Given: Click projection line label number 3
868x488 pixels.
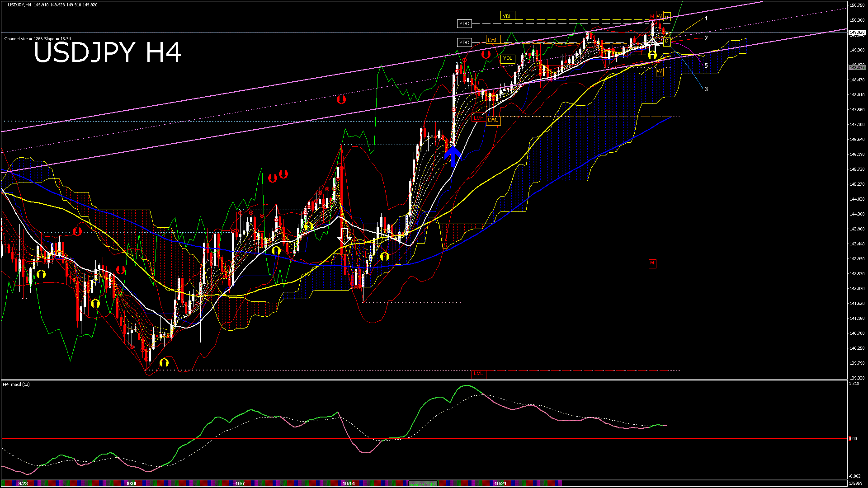Looking at the screenshot, I should 706,89.
